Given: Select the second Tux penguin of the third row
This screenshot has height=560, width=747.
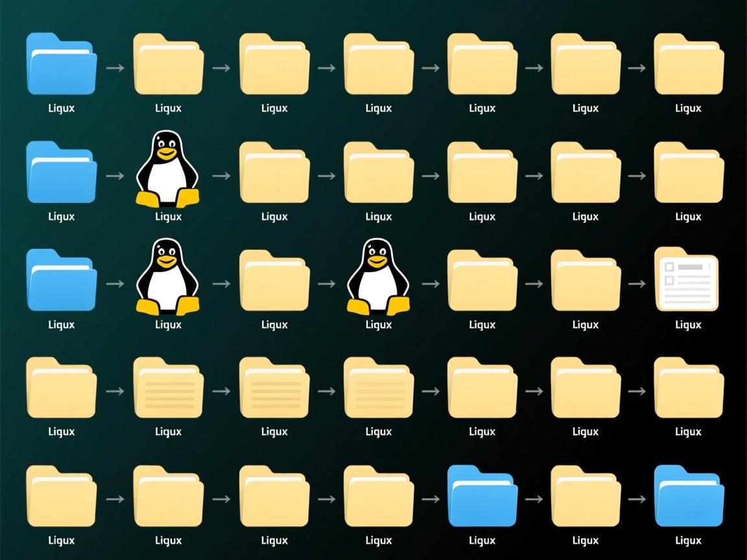Looking at the screenshot, I should (378, 279).
